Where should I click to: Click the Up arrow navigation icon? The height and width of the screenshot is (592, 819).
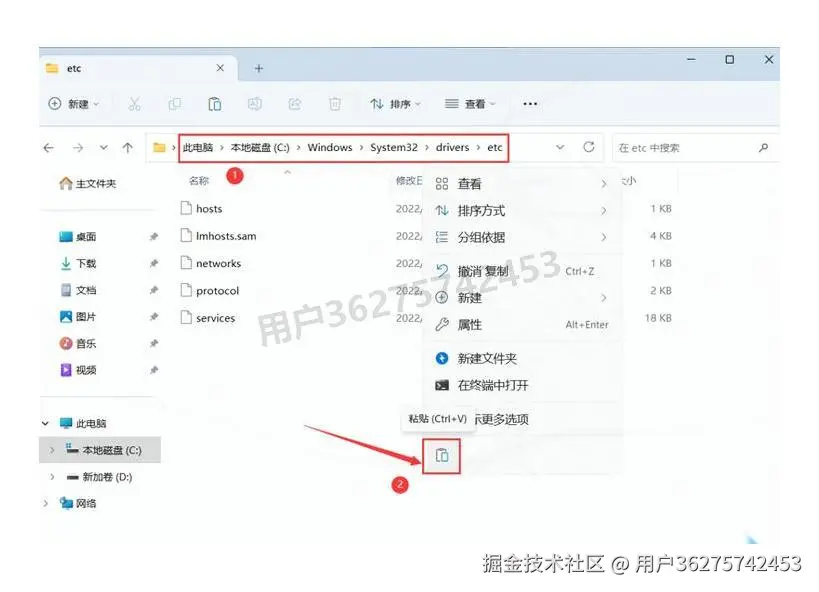coord(127,147)
